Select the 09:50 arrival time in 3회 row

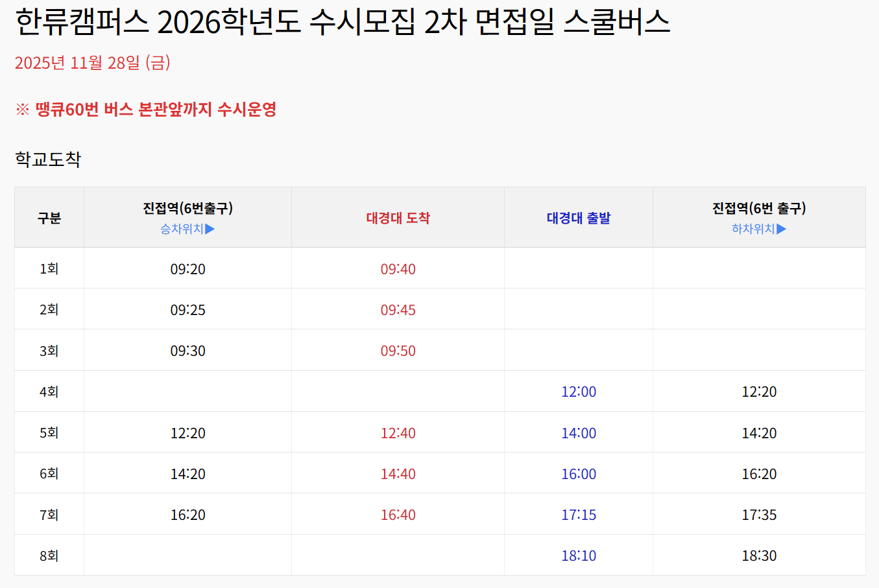398,351
